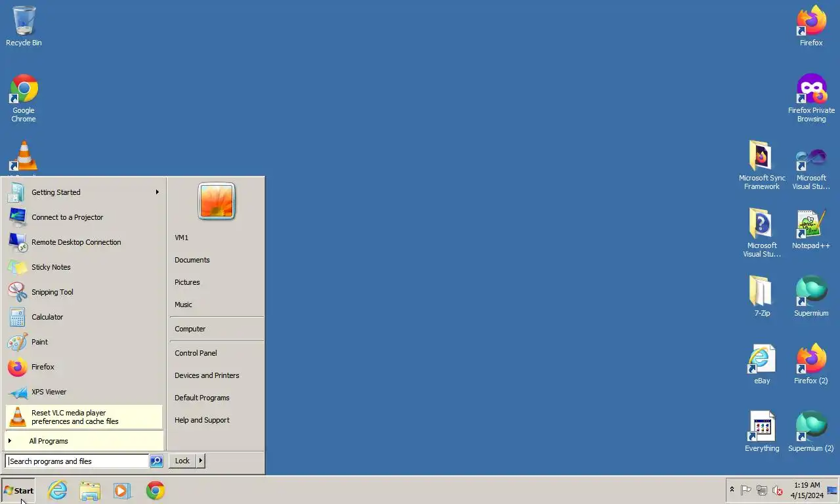Click the Lock button

point(182,461)
